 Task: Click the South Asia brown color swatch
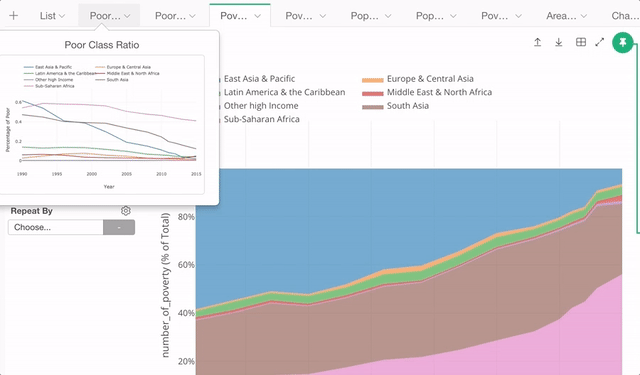373,107
